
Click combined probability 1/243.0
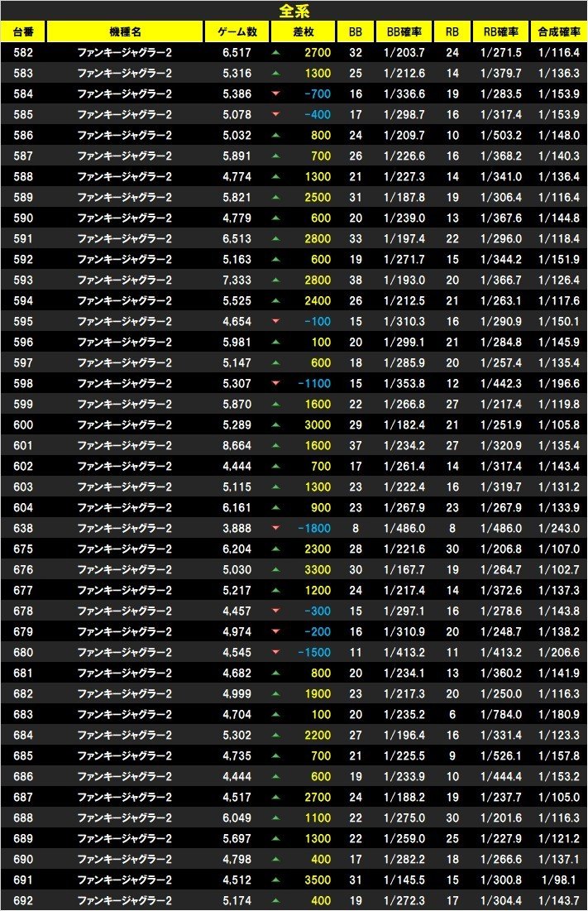[x=559, y=528]
